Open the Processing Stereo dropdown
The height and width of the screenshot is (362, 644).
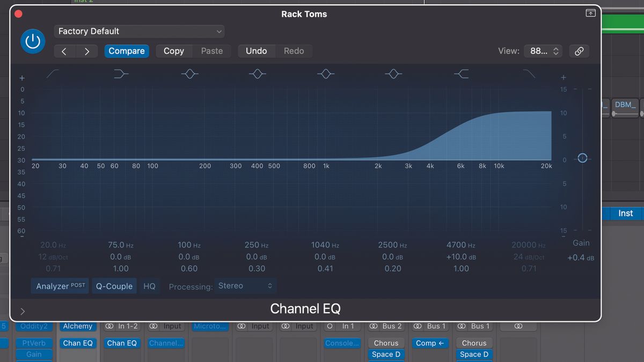coord(245,286)
